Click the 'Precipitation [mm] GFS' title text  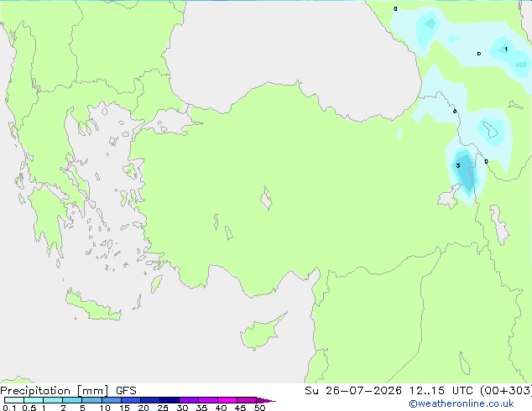(68, 391)
